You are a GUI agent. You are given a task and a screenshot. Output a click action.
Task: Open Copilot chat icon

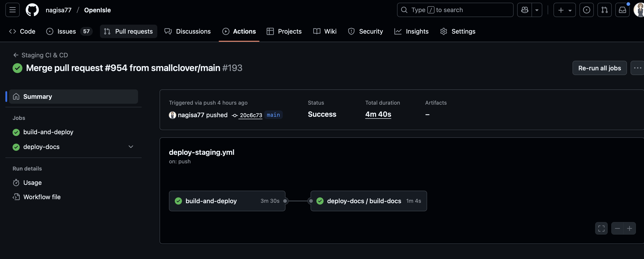coord(525,10)
